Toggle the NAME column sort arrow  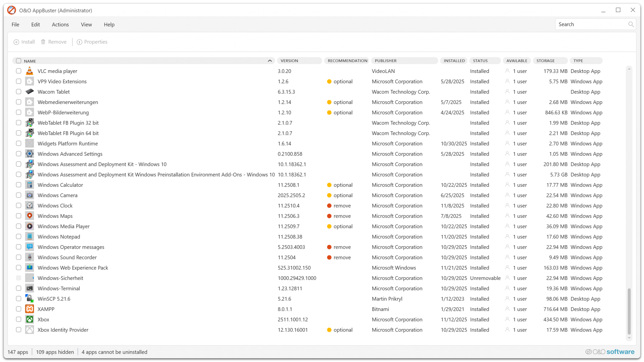[270, 61]
